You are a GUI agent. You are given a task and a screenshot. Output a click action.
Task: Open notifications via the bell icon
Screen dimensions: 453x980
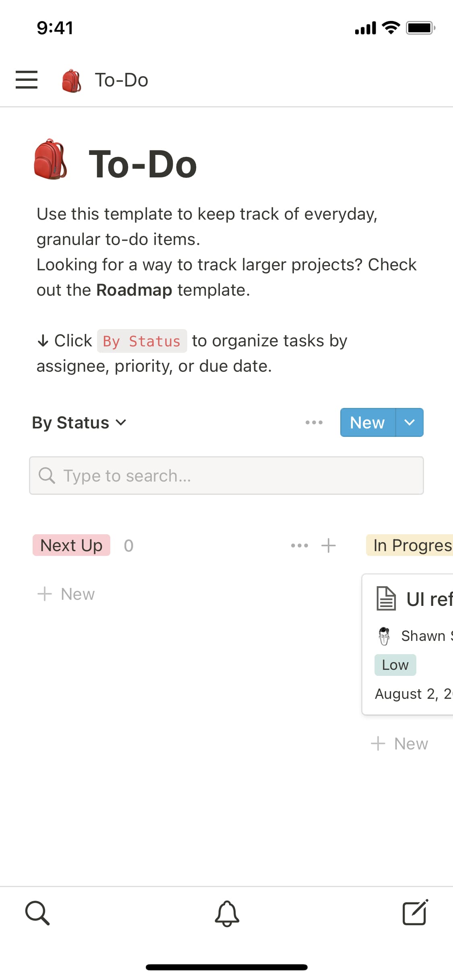click(x=226, y=912)
